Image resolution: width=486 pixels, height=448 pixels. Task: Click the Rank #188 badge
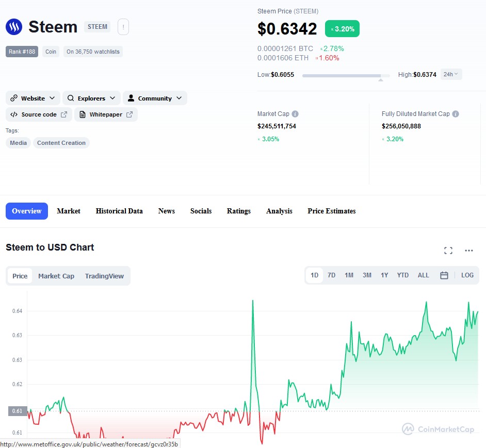(22, 52)
